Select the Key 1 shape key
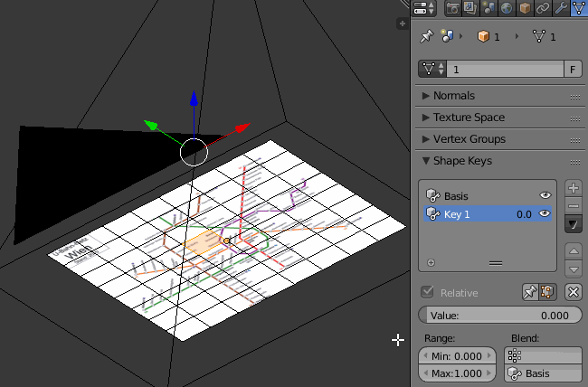 (x=488, y=214)
